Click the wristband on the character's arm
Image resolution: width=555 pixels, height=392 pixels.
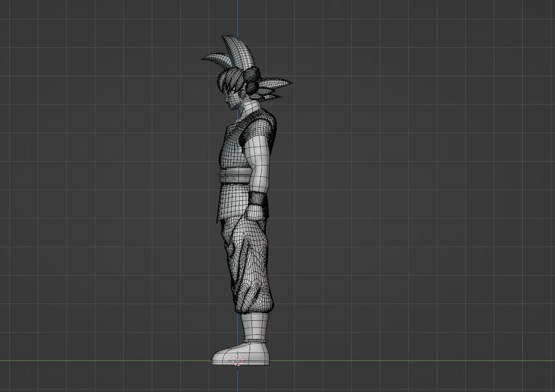pos(257,199)
